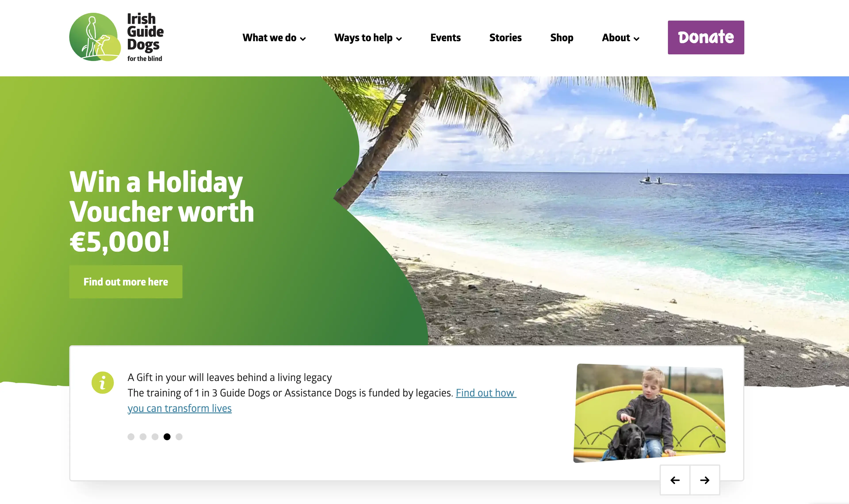Click the yellow info icon
The height and width of the screenshot is (504, 849).
(103, 383)
